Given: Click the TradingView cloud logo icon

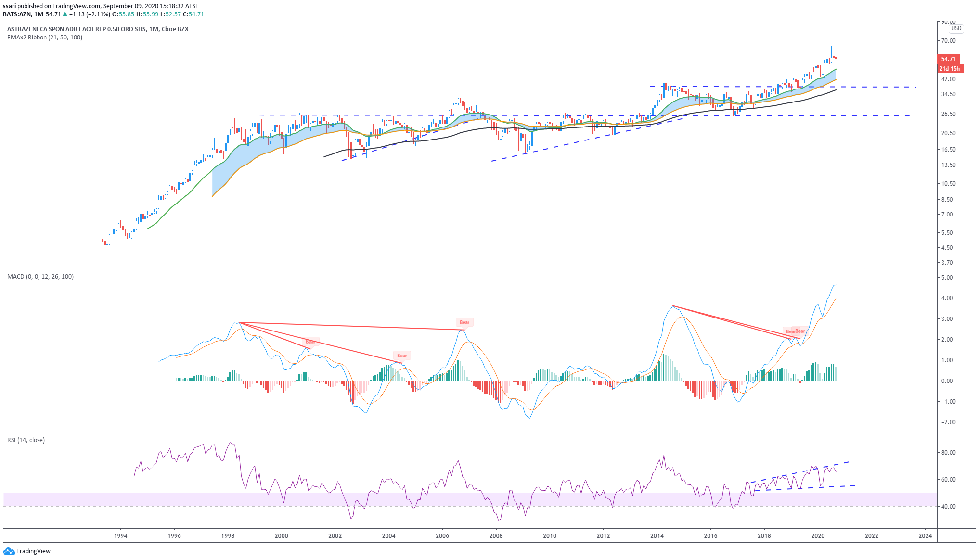Looking at the screenshot, I should (9, 551).
